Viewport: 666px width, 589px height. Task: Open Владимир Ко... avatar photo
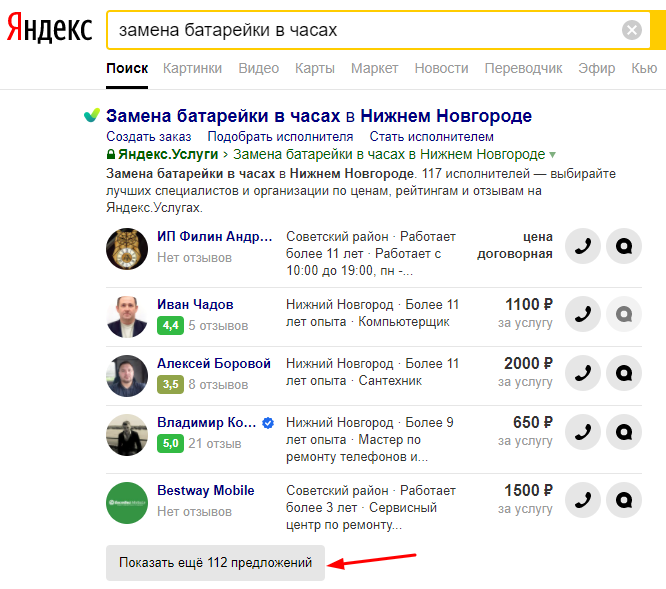[x=127, y=435]
